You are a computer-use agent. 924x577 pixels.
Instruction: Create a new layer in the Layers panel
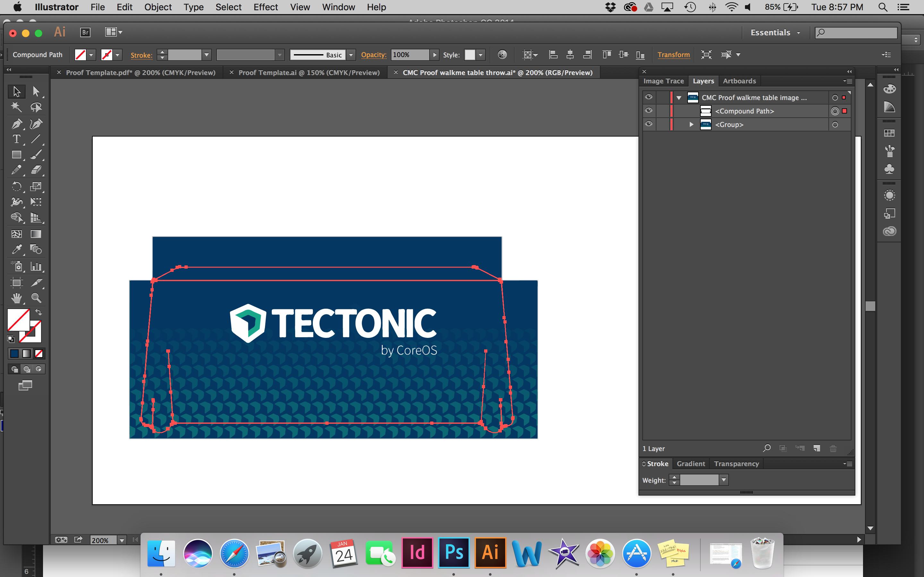tap(817, 448)
